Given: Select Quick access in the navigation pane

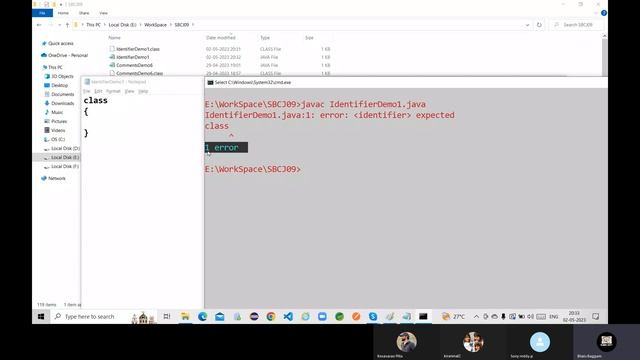Looking at the screenshot, I should click(61, 43).
